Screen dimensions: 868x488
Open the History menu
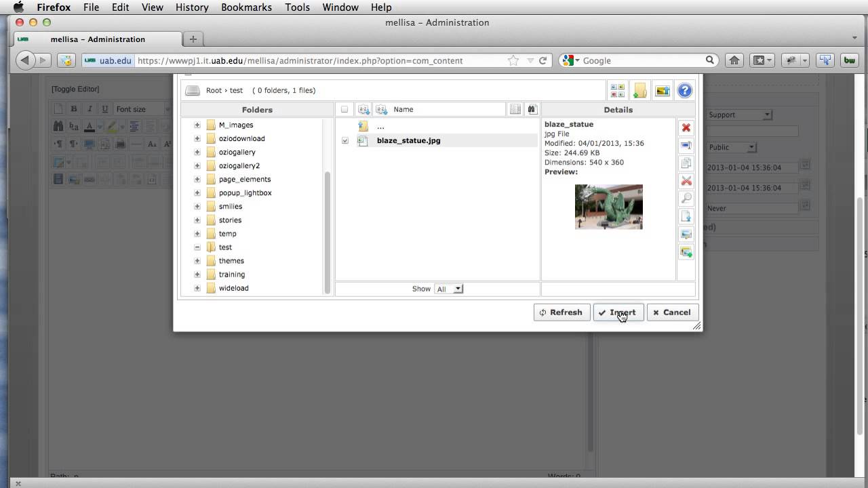tap(192, 7)
